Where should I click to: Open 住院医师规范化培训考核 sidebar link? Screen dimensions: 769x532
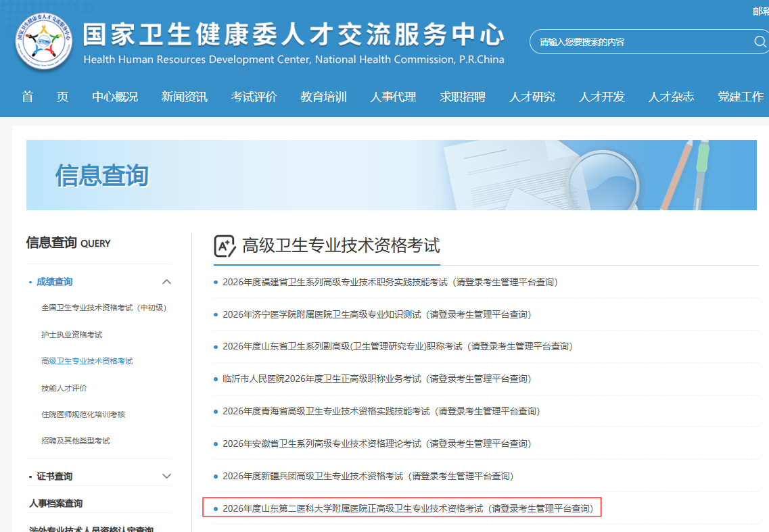[x=83, y=414]
